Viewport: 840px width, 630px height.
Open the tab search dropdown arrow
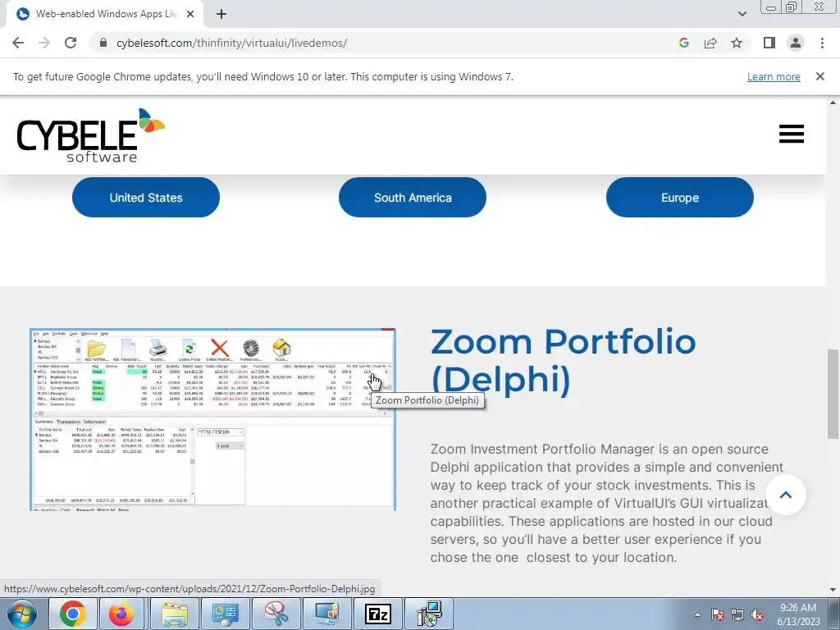point(742,14)
